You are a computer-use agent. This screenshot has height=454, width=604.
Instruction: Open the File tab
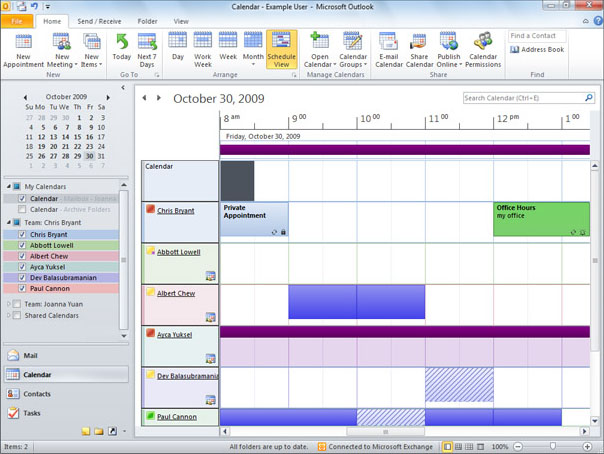[17, 21]
